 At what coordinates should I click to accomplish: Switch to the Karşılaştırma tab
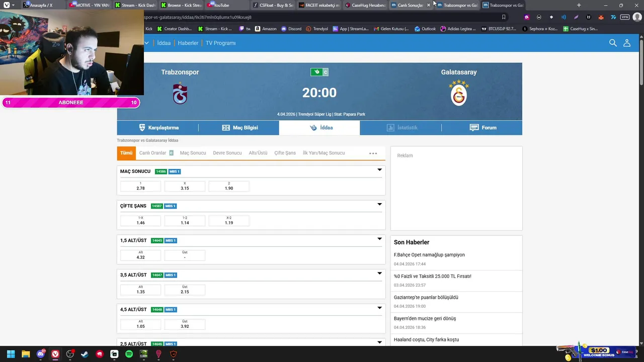(158, 128)
